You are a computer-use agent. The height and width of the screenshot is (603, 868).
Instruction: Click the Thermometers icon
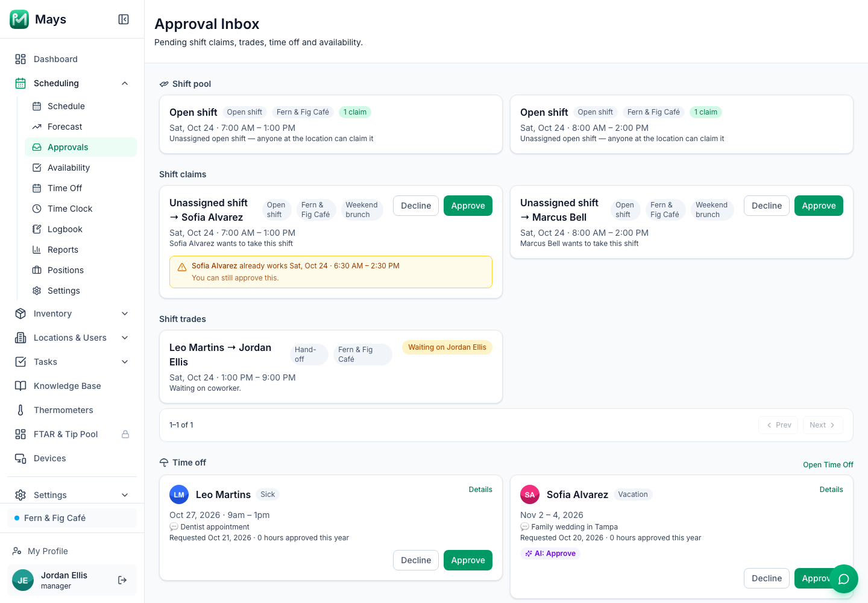20,410
